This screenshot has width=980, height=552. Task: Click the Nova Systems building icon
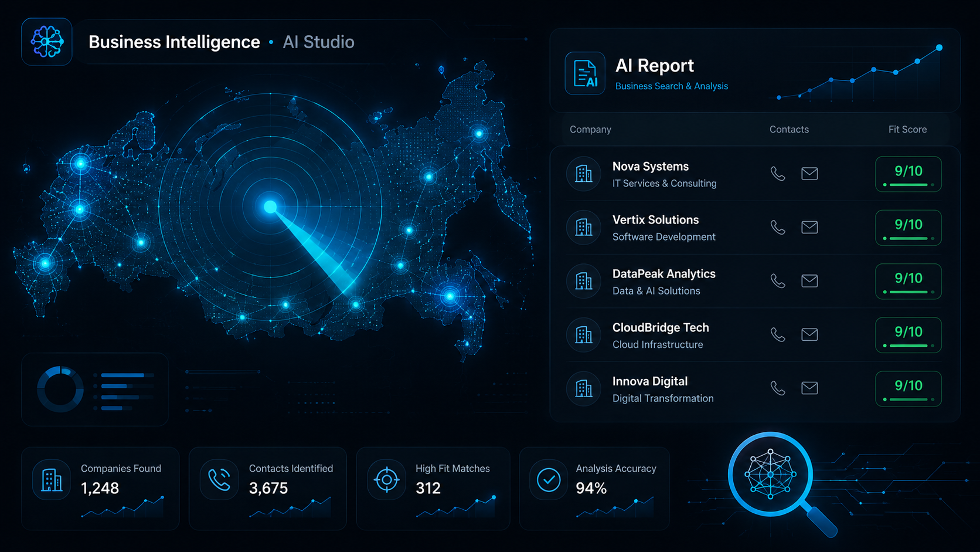coord(584,174)
